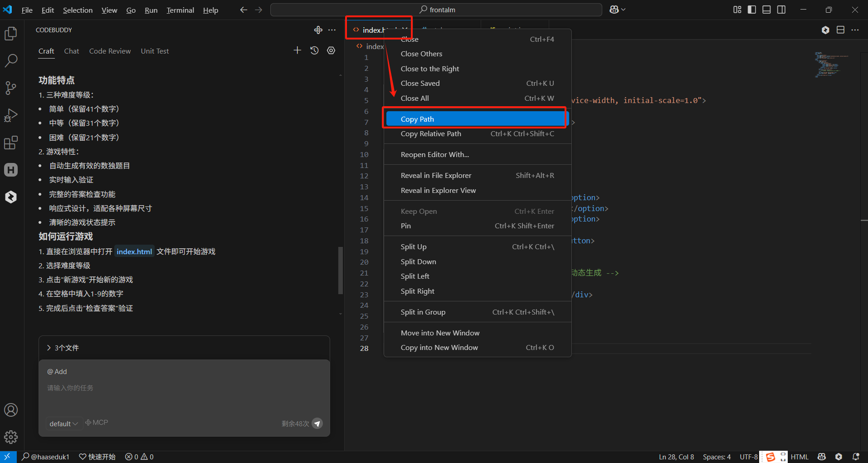Switch to the Chat tab
Image resolution: width=868 pixels, height=463 pixels.
point(72,51)
